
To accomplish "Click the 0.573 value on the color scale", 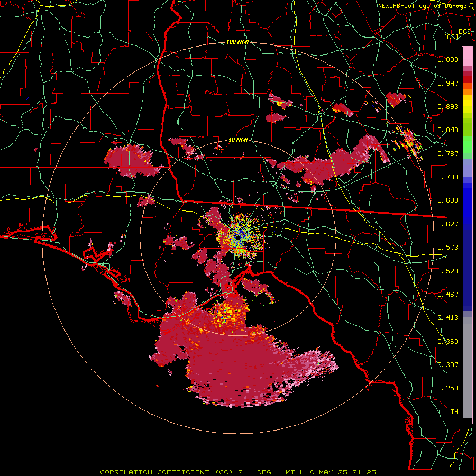I will coord(448,248).
